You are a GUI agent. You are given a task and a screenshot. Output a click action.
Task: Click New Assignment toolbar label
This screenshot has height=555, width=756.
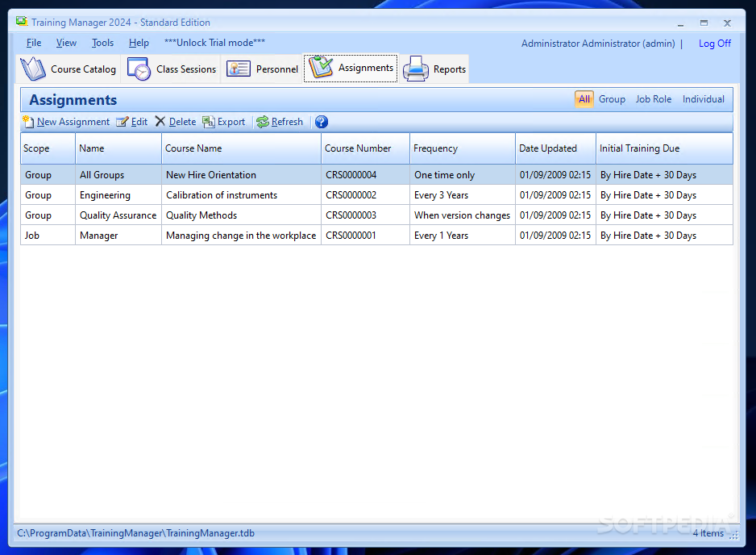(73, 122)
